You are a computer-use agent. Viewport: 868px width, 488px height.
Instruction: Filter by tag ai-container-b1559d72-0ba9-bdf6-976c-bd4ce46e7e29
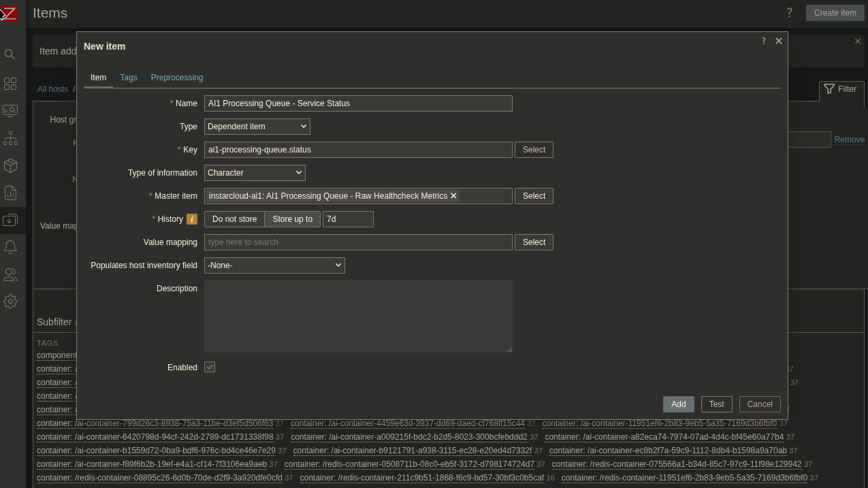tap(156, 451)
